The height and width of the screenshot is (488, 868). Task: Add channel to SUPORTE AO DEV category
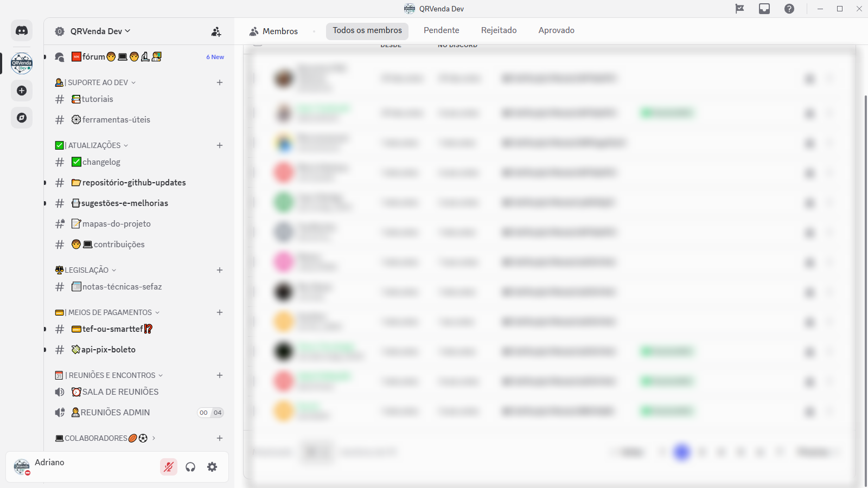coord(220,82)
